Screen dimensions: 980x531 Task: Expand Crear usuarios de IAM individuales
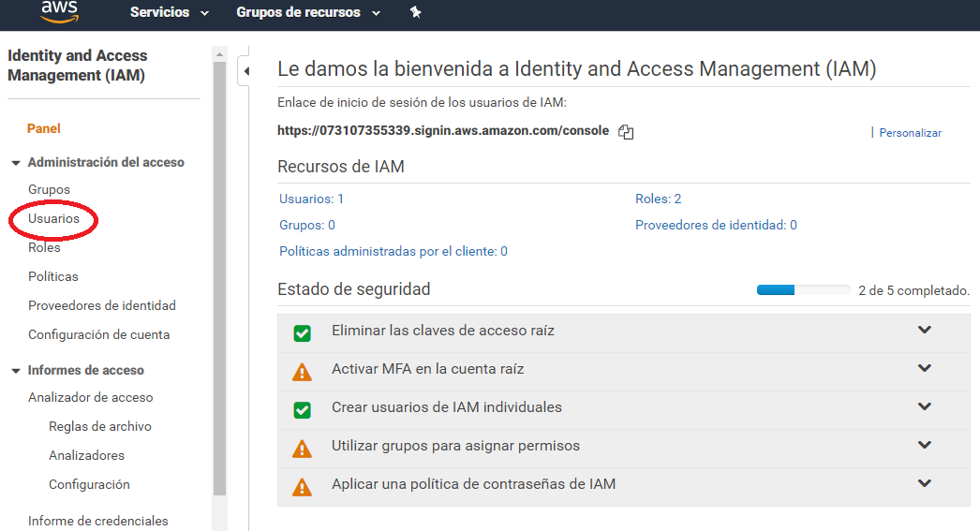click(925, 406)
